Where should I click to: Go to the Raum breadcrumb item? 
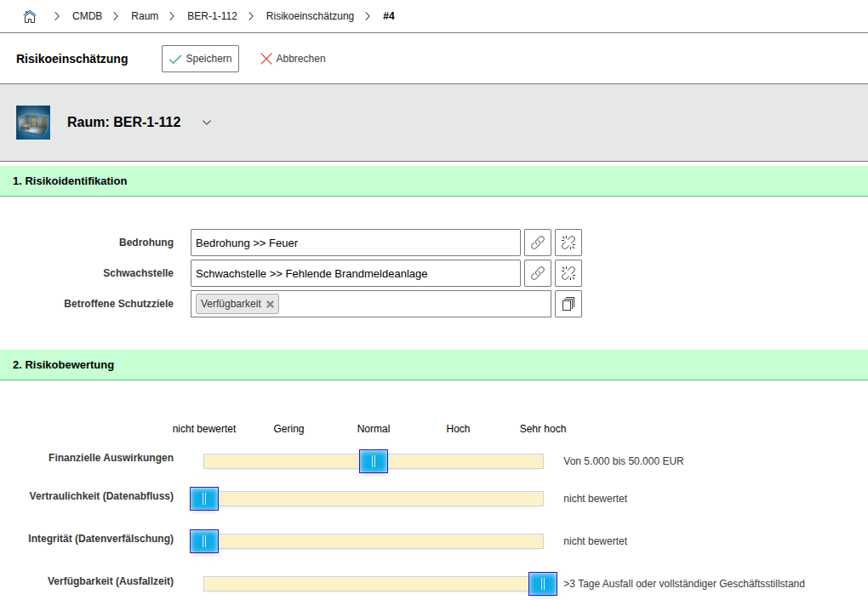click(145, 16)
